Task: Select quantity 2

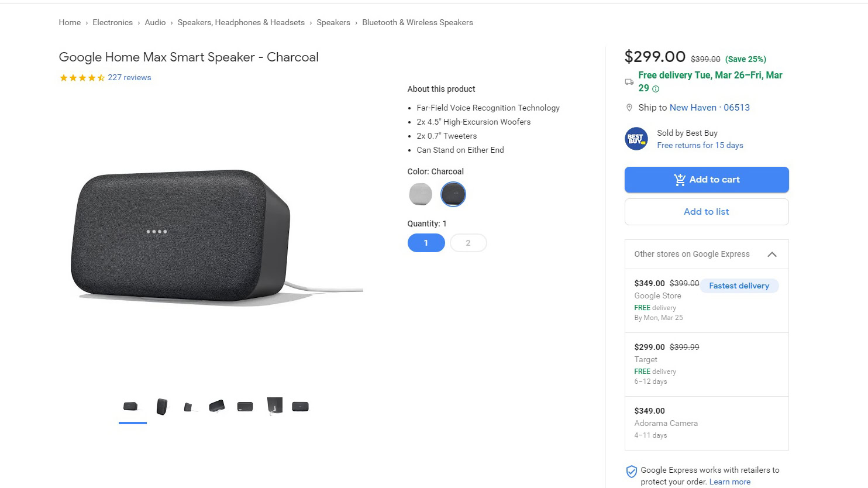Action: point(468,243)
